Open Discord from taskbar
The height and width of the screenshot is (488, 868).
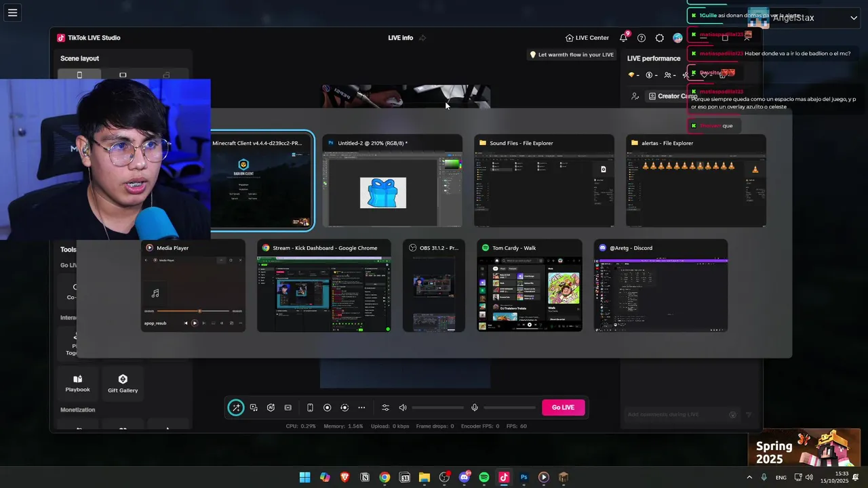tap(465, 477)
